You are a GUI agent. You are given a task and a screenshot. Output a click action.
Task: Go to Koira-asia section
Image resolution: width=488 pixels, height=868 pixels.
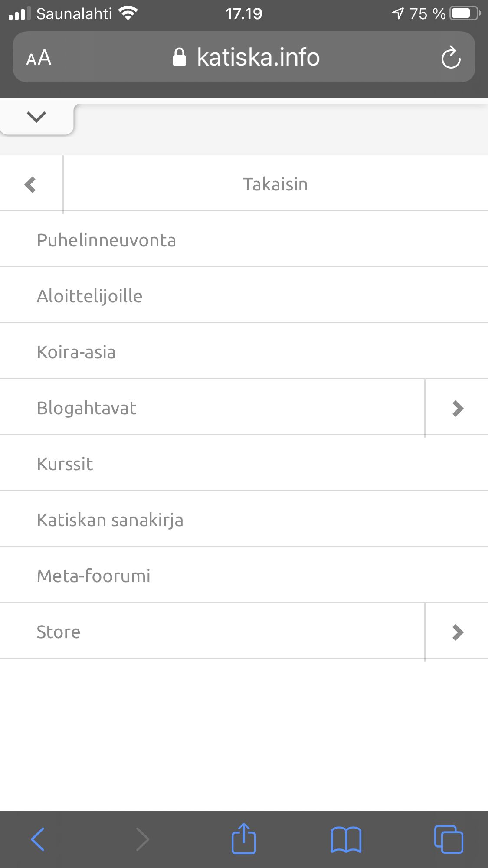76,352
